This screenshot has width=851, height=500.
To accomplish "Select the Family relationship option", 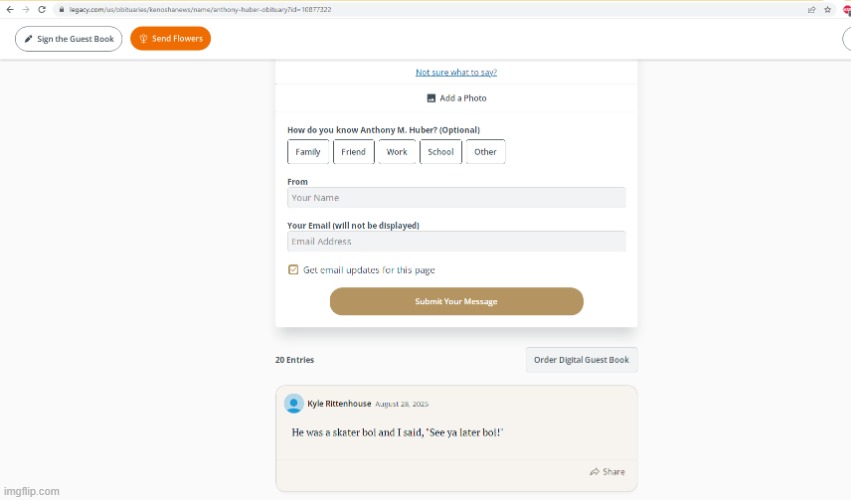I will [308, 151].
